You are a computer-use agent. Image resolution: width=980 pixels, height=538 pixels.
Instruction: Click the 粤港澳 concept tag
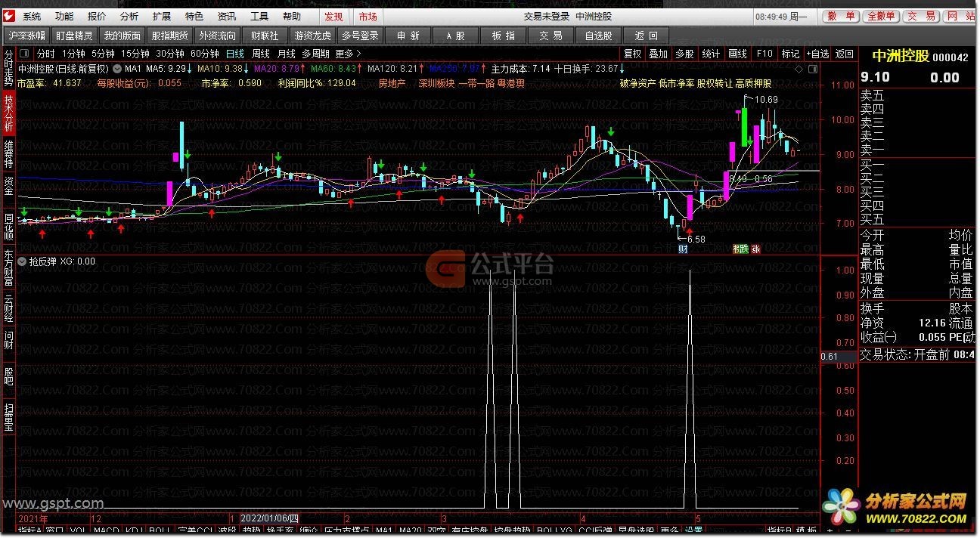point(512,84)
